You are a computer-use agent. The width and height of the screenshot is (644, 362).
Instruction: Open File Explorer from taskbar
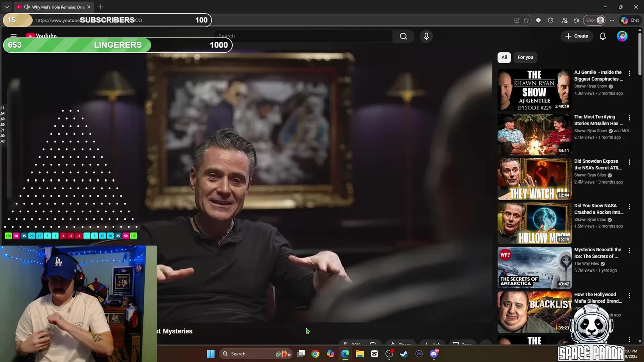pyautogui.click(x=360, y=354)
